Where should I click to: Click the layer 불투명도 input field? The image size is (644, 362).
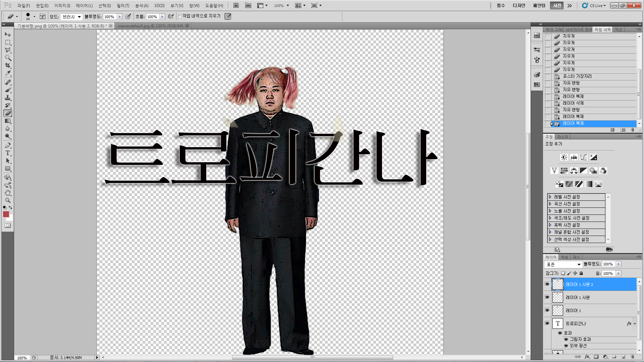pyautogui.click(x=608, y=264)
